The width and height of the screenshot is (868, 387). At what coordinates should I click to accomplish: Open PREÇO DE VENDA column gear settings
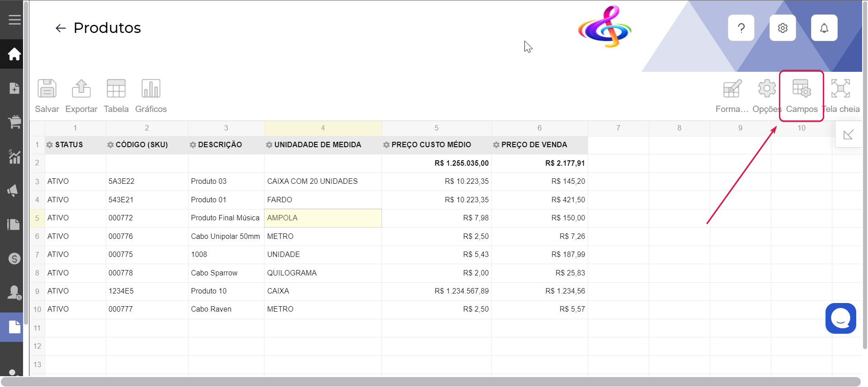tap(496, 145)
